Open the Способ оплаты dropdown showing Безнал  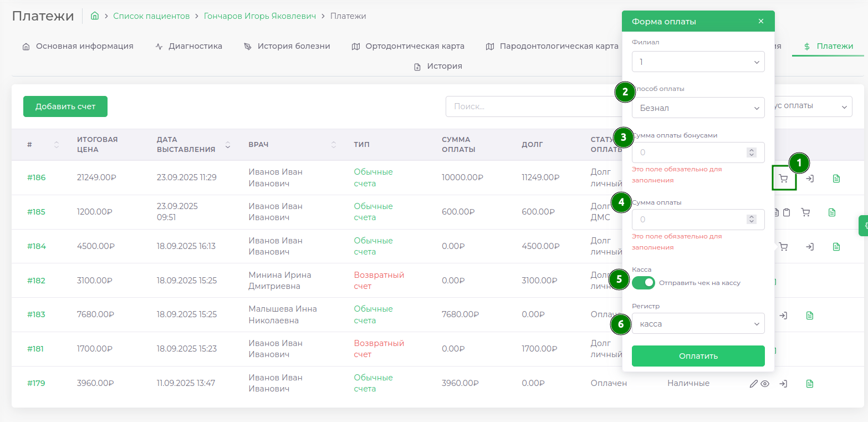pos(698,108)
